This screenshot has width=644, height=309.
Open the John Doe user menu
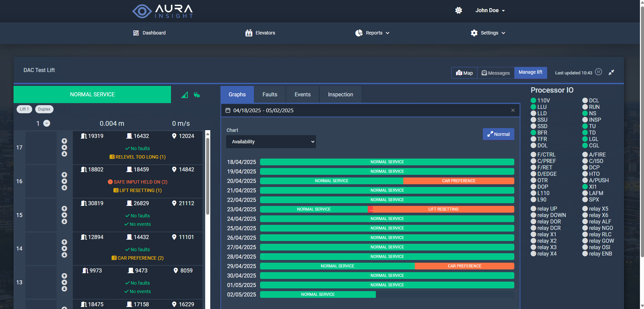point(490,10)
